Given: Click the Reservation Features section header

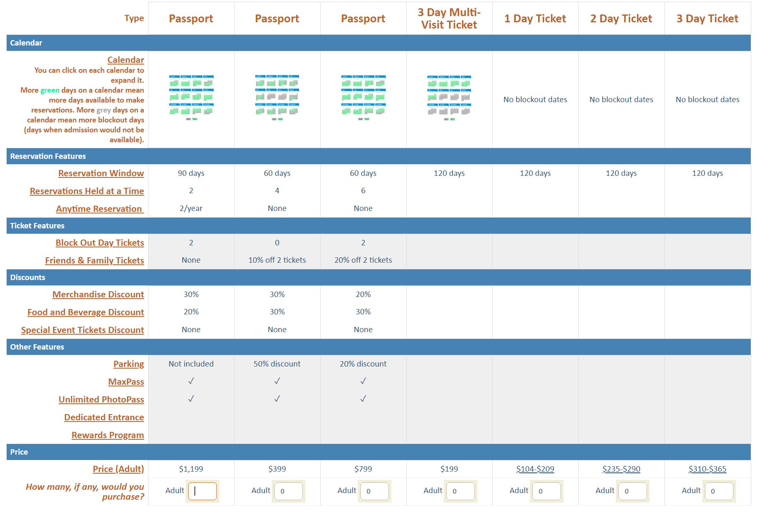Looking at the screenshot, I should (x=378, y=156).
